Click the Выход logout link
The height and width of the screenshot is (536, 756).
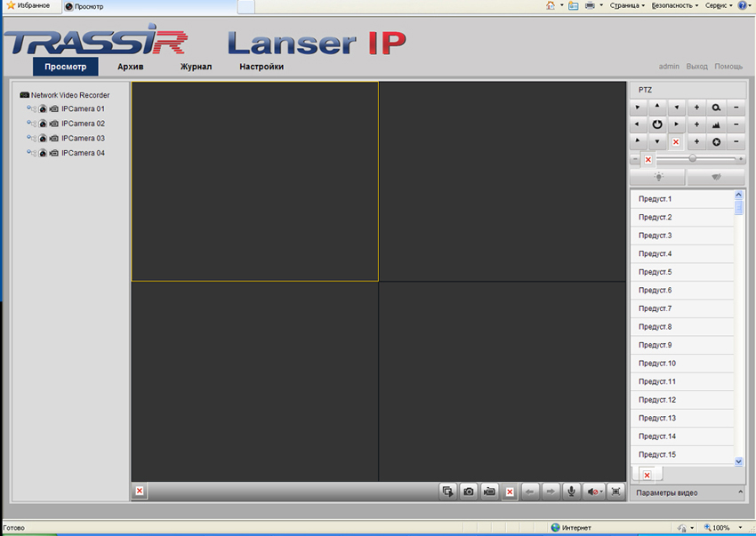(x=696, y=67)
